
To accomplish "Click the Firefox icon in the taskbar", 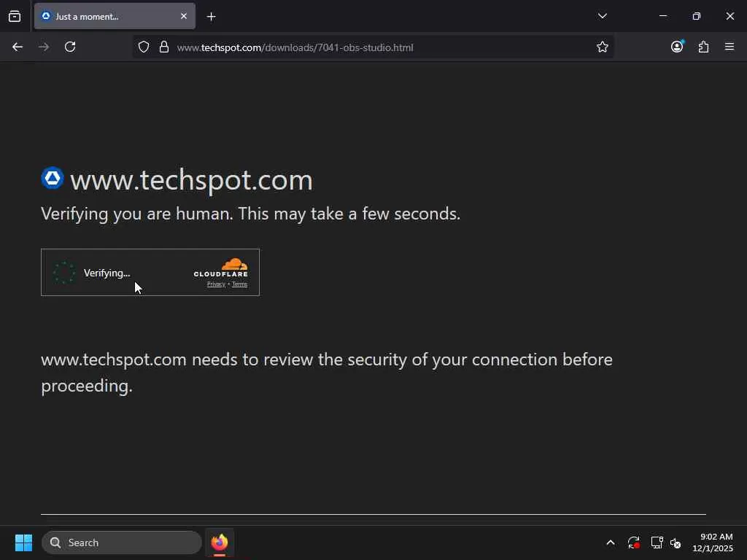I will click(220, 542).
